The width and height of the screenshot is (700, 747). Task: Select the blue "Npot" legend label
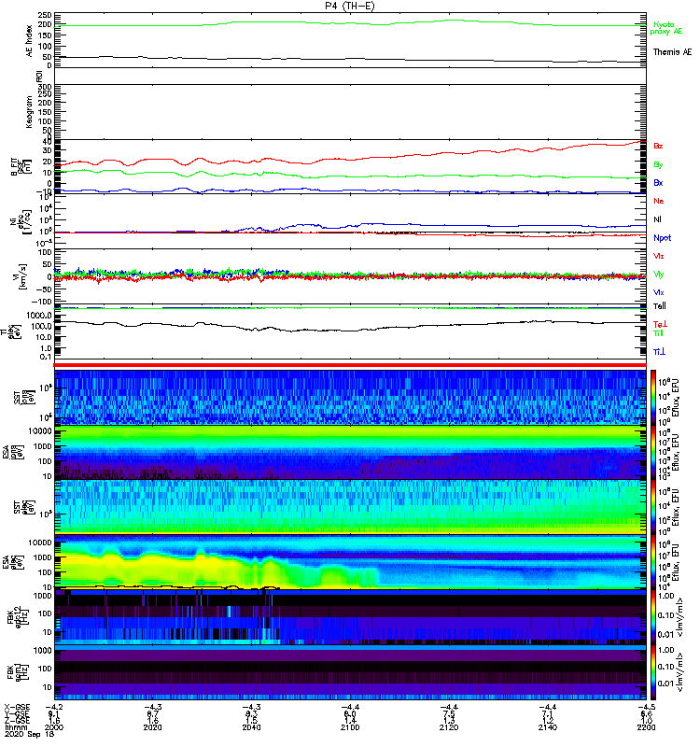pos(662,238)
